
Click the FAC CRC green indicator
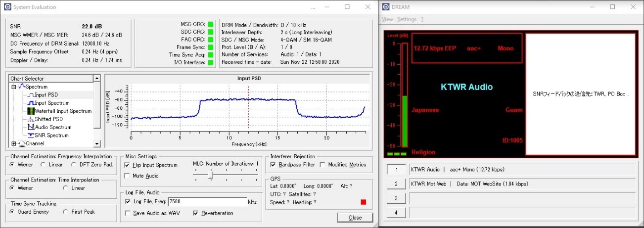point(210,39)
